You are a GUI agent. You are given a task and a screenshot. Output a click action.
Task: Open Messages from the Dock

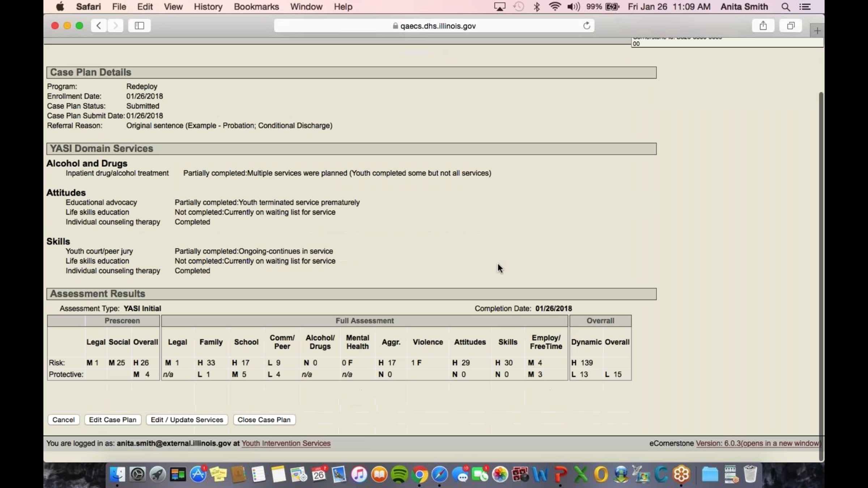click(460, 474)
